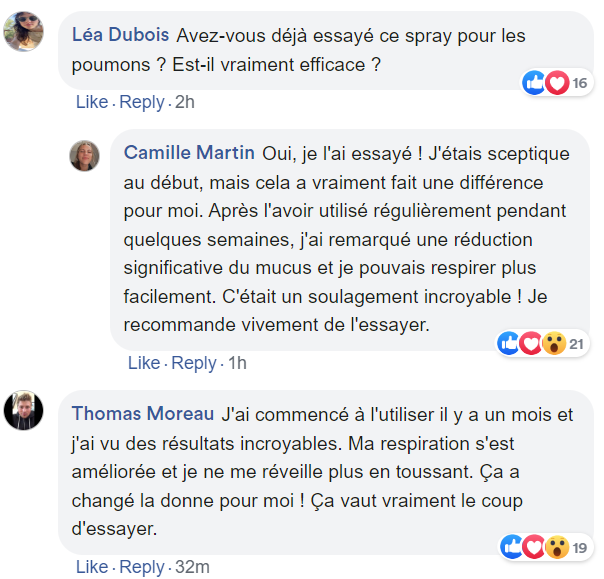Like Léa Dubois's comment
Viewport: 604px width, 579px height.
91,102
